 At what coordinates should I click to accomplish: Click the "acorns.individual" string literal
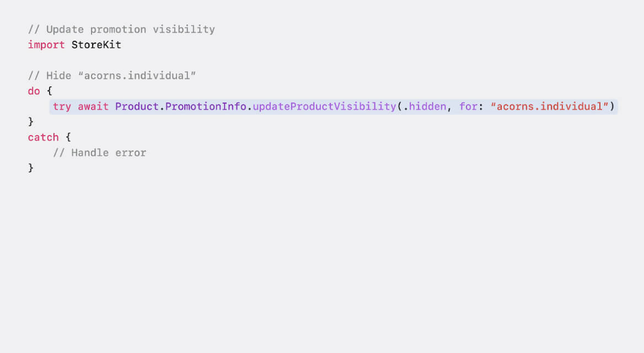pos(549,107)
